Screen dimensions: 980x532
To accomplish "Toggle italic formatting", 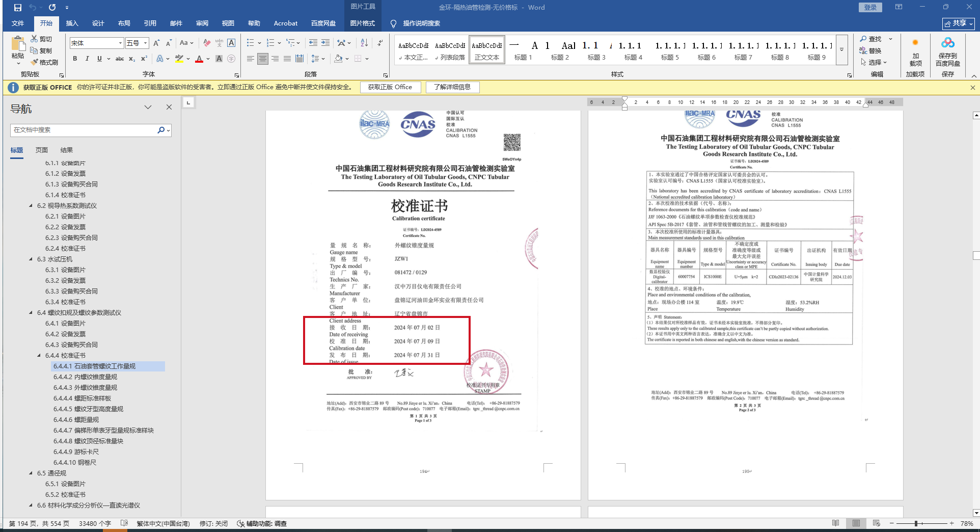I will (x=87, y=59).
